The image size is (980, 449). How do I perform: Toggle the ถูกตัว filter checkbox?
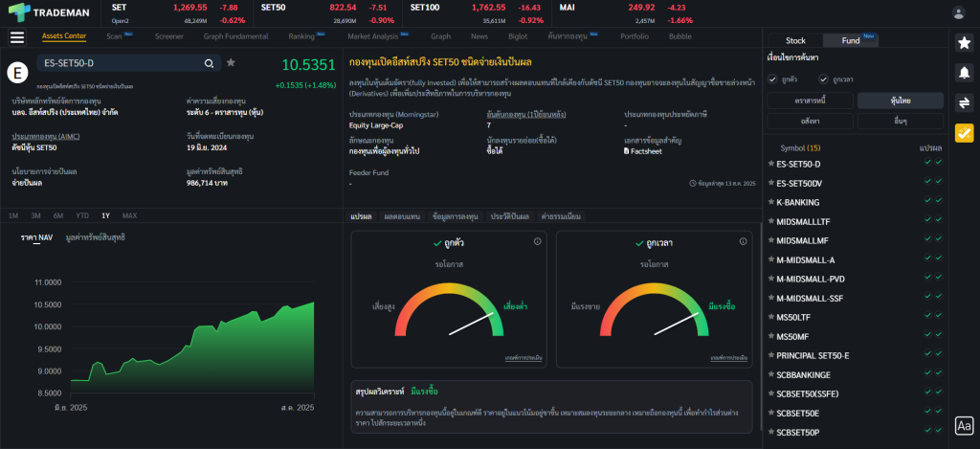[x=772, y=79]
